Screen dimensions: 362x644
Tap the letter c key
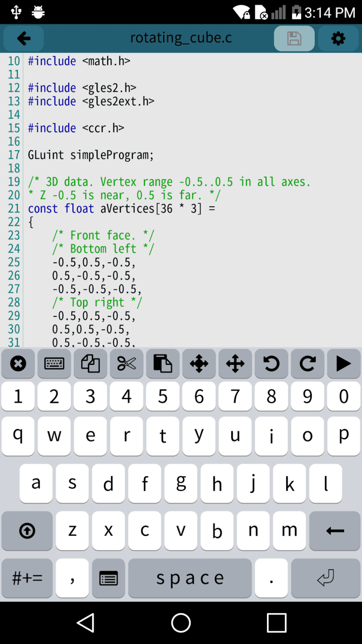click(145, 531)
